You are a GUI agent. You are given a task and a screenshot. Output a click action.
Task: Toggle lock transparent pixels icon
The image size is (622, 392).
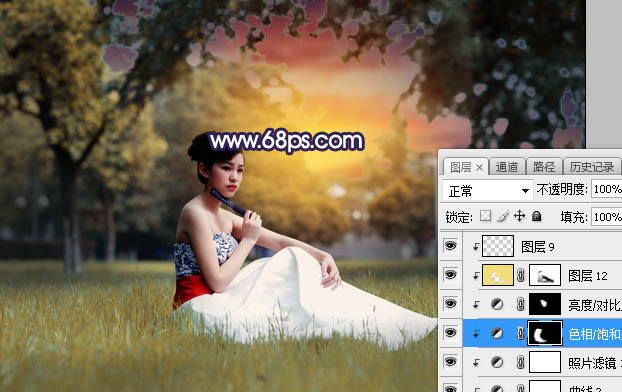[485, 216]
